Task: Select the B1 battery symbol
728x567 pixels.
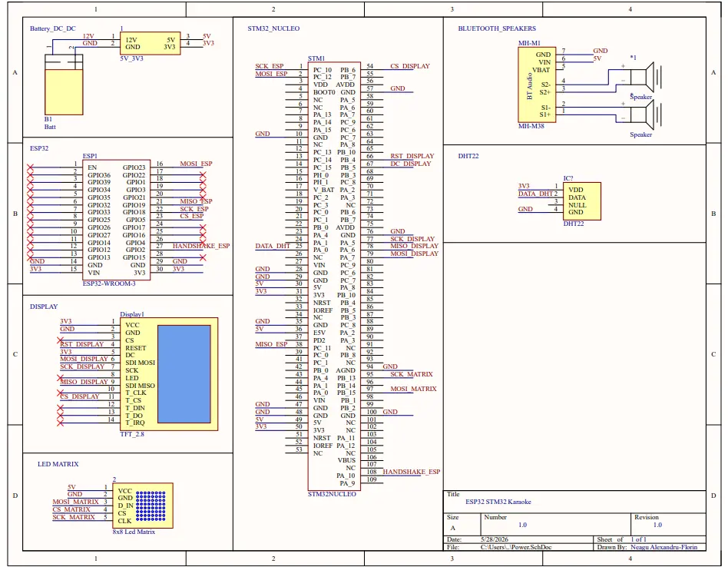Action: pos(64,85)
